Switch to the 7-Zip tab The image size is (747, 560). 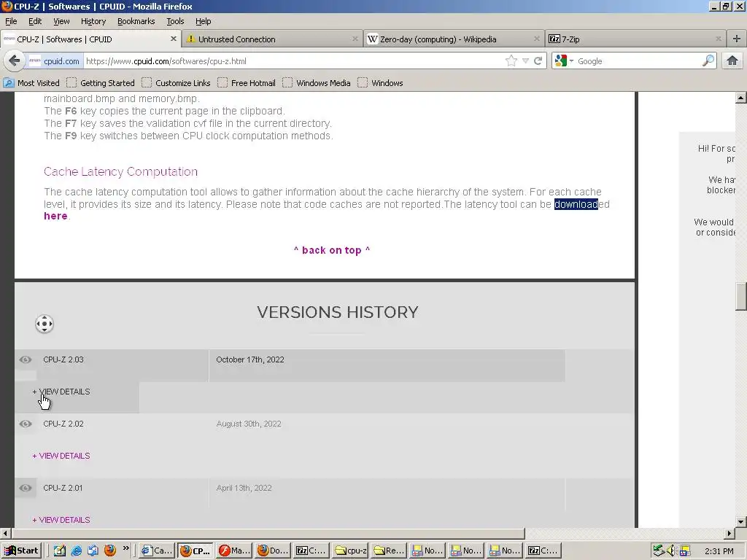tap(636, 39)
